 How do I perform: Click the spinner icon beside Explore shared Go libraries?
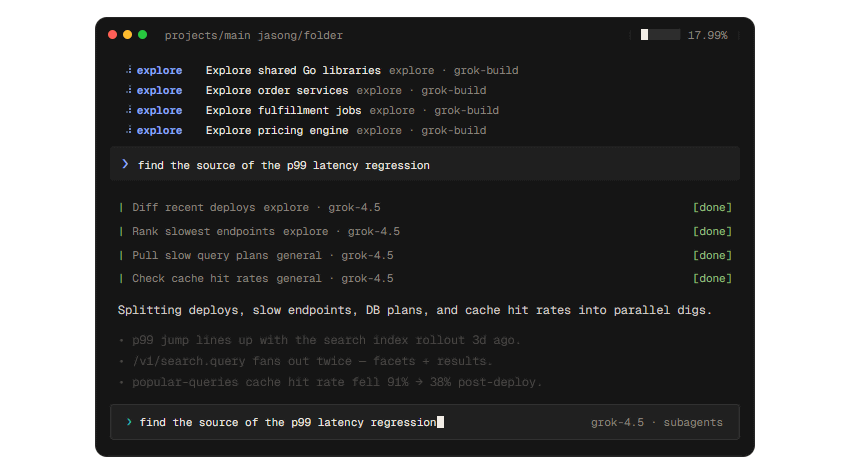pyautogui.click(x=129, y=70)
